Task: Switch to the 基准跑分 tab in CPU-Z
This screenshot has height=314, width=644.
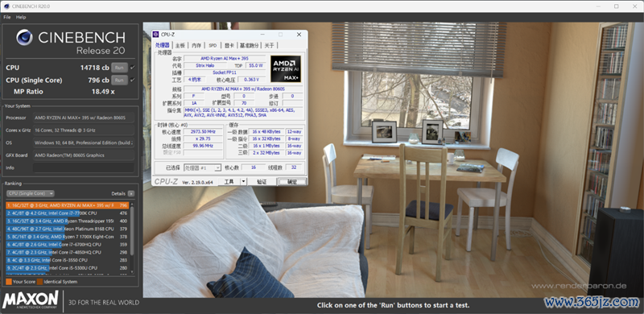Action: tap(250, 45)
